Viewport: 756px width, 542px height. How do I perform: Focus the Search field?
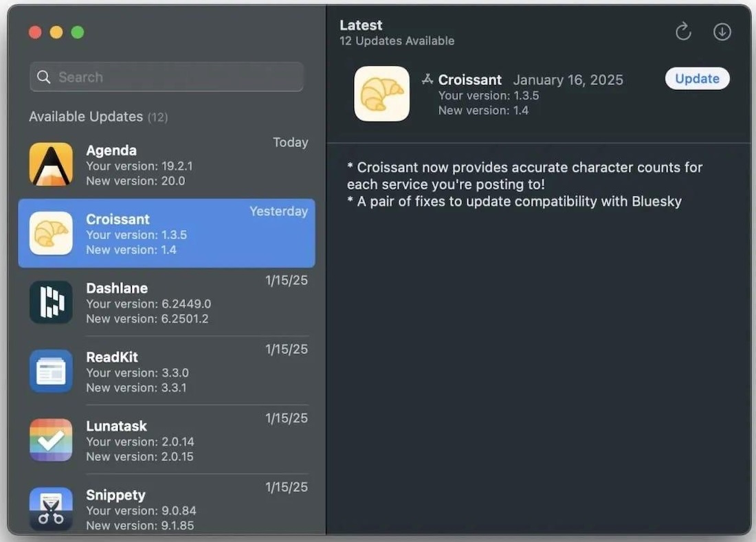tap(166, 77)
